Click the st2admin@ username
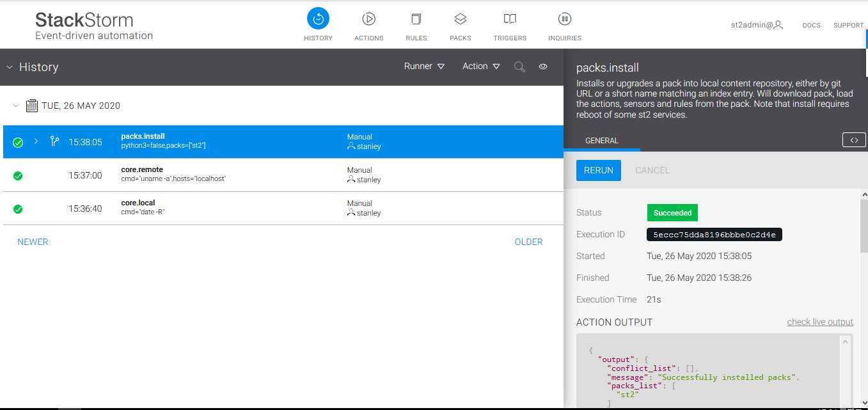868x410 pixels. 752,25
